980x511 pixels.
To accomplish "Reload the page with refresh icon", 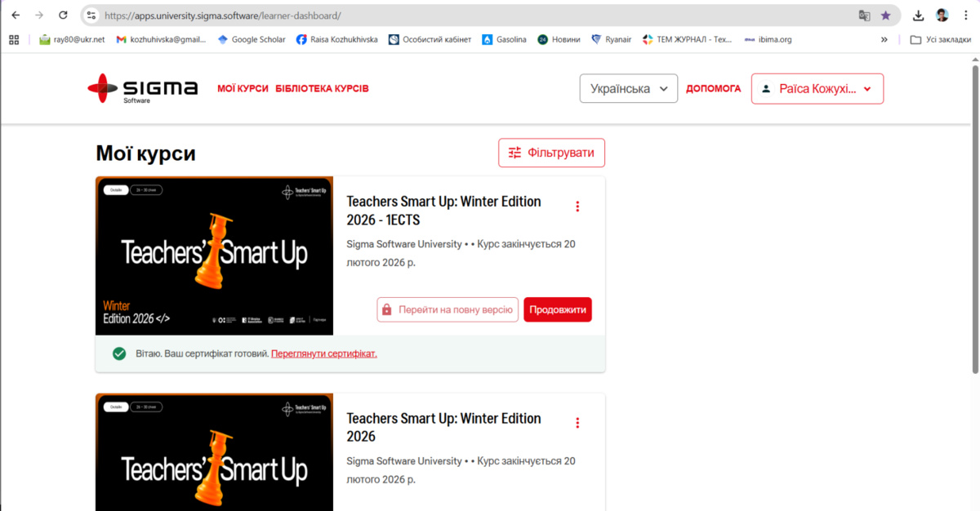I will pos(63,16).
